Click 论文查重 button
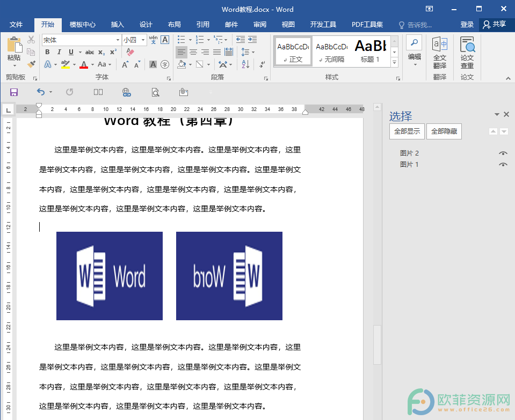Image resolution: width=515 pixels, height=420 pixels. click(x=467, y=53)
